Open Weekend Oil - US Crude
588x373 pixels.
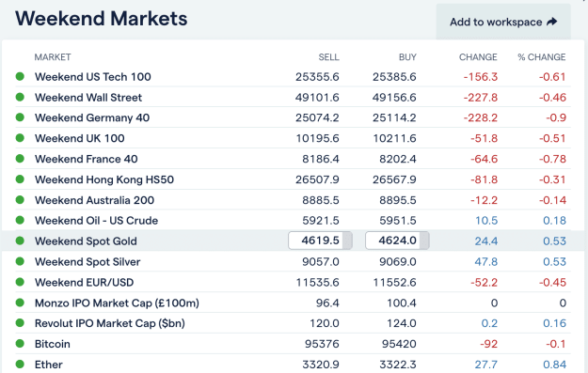tap(96, 220)
